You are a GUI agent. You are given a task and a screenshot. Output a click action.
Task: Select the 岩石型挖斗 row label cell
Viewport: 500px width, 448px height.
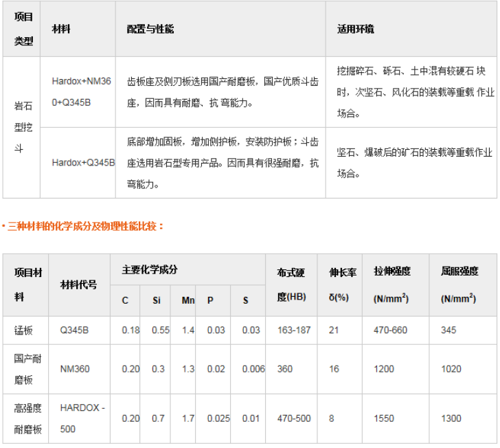pyautogui.click(x=23, y=127)
